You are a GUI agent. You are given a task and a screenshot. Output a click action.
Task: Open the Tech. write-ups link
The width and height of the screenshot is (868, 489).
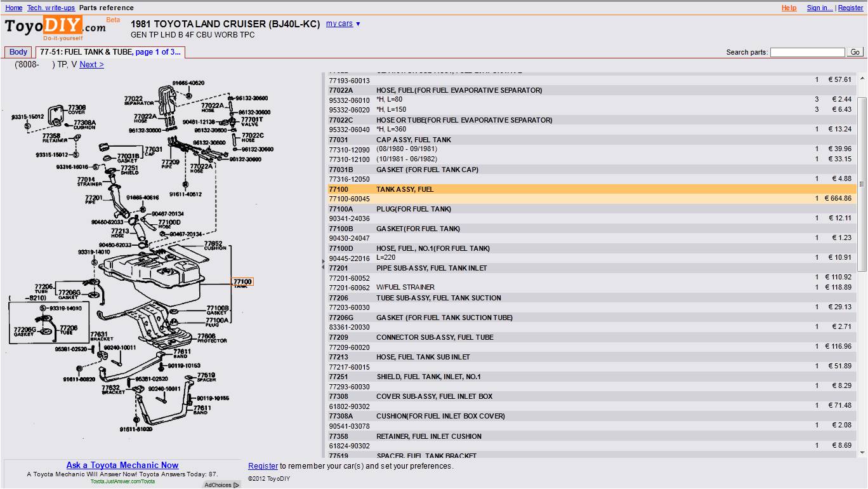[x=51, y=8]
